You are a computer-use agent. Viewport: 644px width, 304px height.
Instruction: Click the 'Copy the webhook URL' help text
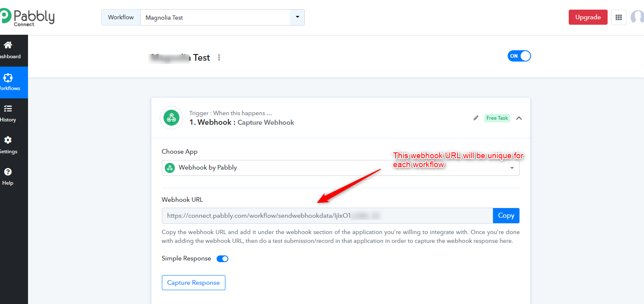(x=341, y=237)
